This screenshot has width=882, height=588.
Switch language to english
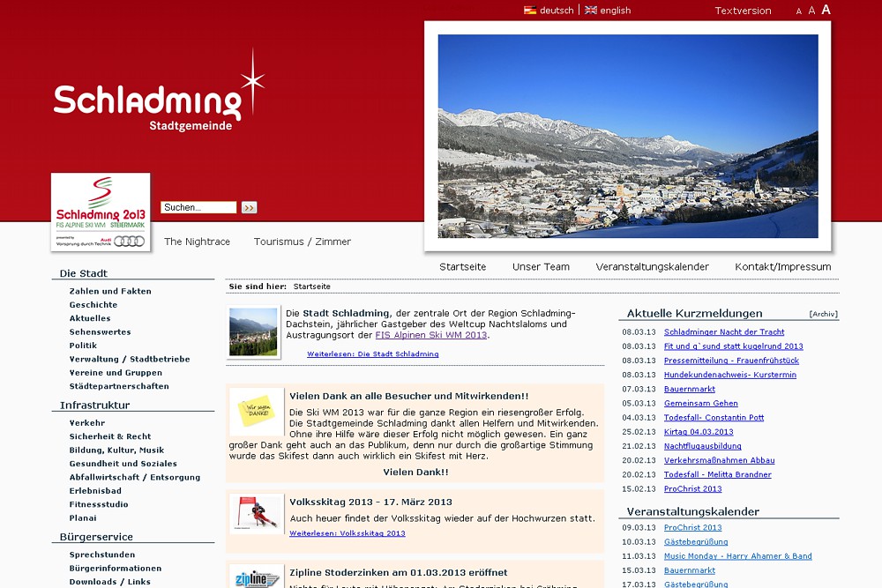tap(616, 10)
